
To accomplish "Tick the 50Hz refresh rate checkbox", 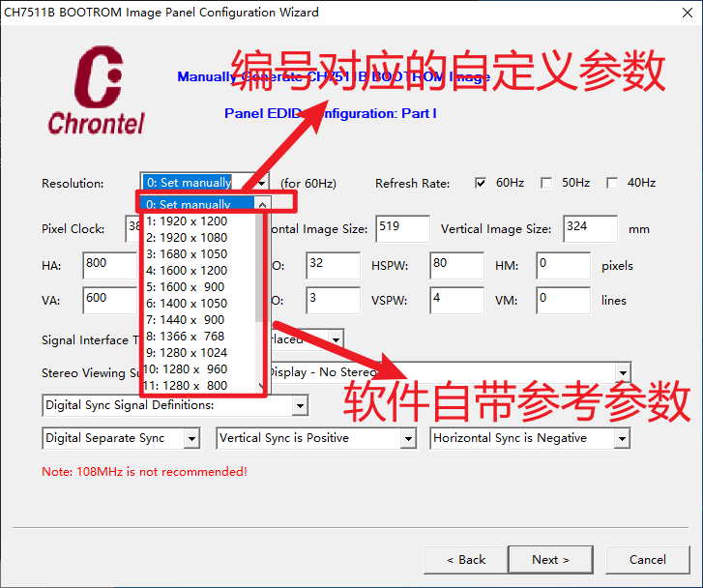I will (x=546, y=183).
